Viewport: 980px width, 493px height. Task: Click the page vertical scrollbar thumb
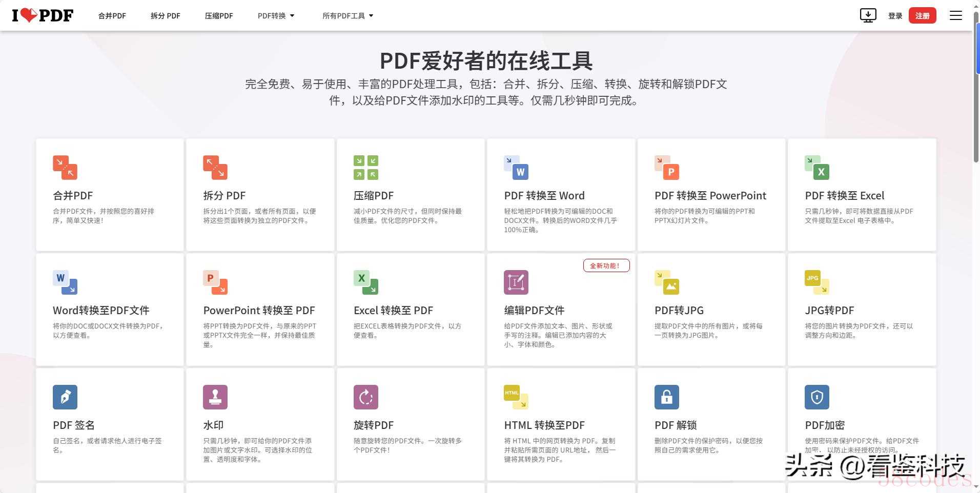[x=976, y=86]
